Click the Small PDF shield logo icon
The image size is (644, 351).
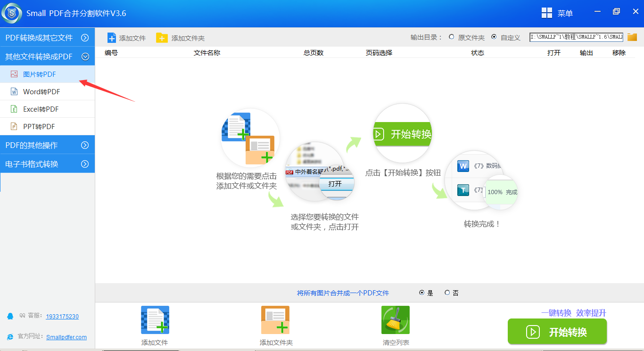click(11, 13)
